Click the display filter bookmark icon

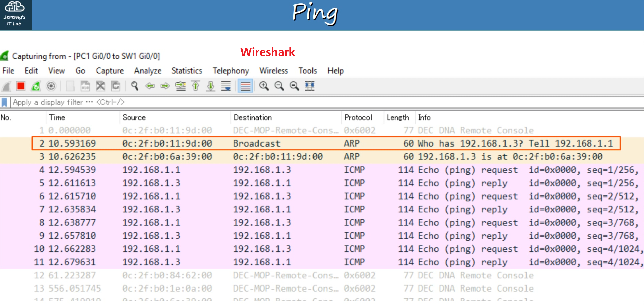coord(4,102)
